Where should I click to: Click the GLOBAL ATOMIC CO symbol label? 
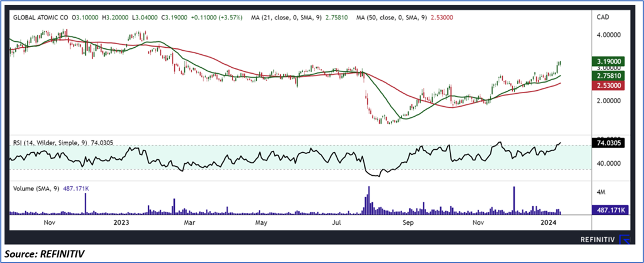click(x=41, y=18)
